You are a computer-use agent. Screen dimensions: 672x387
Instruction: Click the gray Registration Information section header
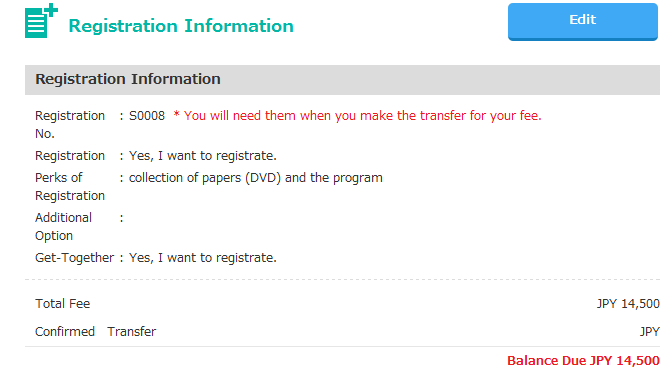[342, 80]
